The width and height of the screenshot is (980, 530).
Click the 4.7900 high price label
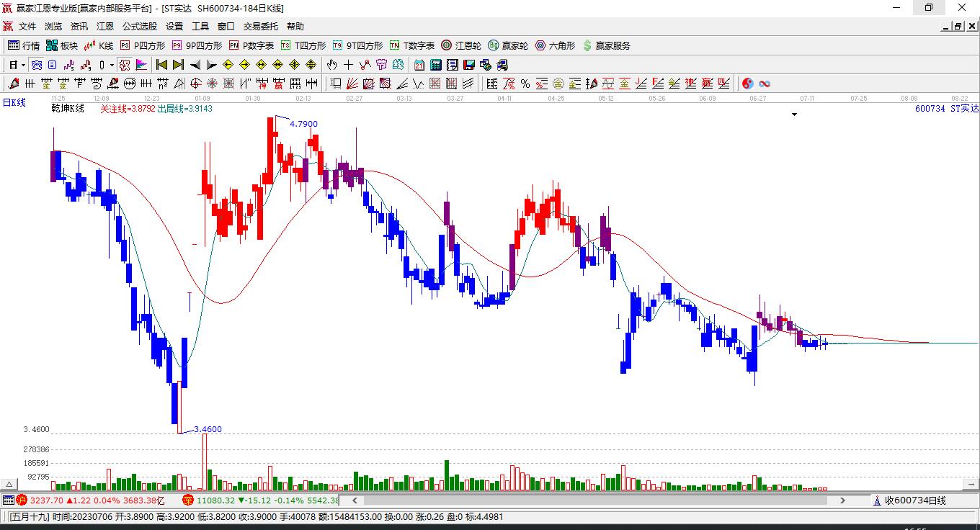(x=303, y=124)
